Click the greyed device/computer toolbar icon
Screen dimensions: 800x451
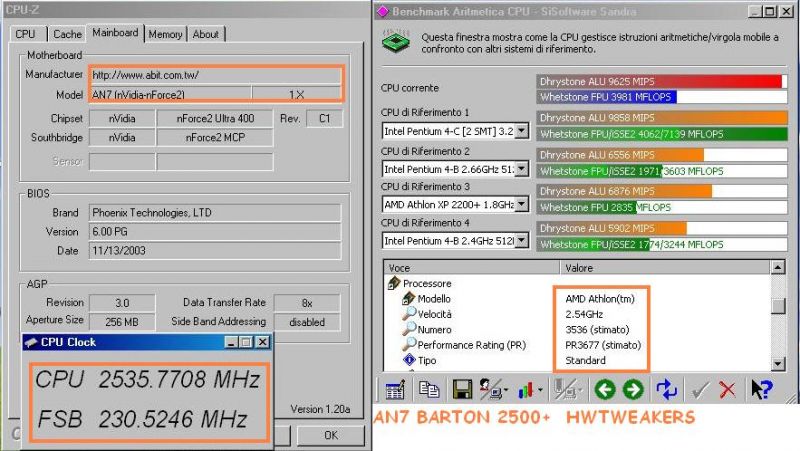coord(565,390)
